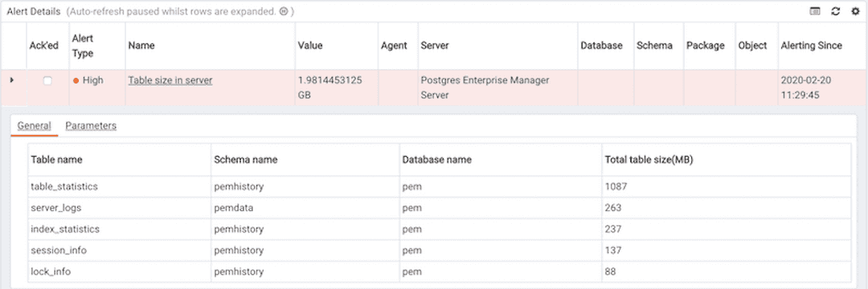Image resolution: width=868 pixels, height=289 pixels.
Task: Click the window icon left of refresh
Action: point(816,11)
